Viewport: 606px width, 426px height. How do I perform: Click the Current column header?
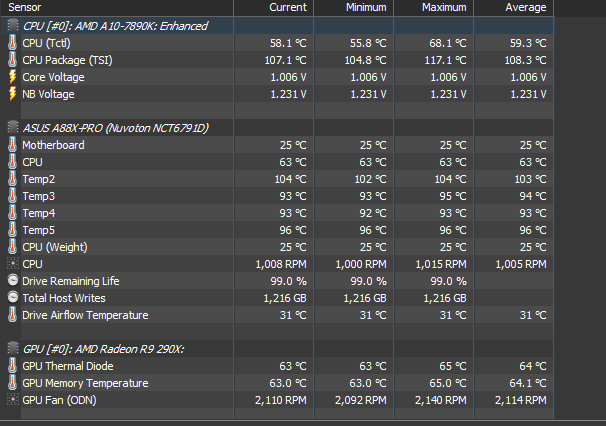(x=274, y=7)
